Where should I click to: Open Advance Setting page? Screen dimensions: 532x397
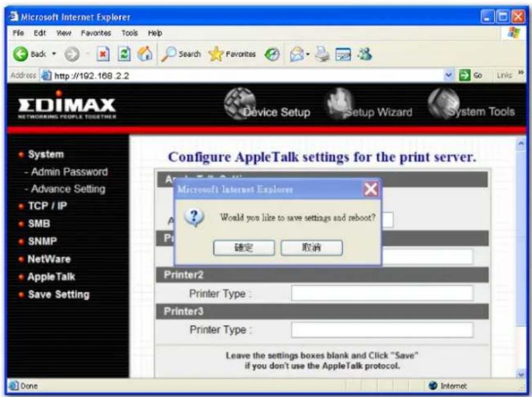click(x=68, y=189)
